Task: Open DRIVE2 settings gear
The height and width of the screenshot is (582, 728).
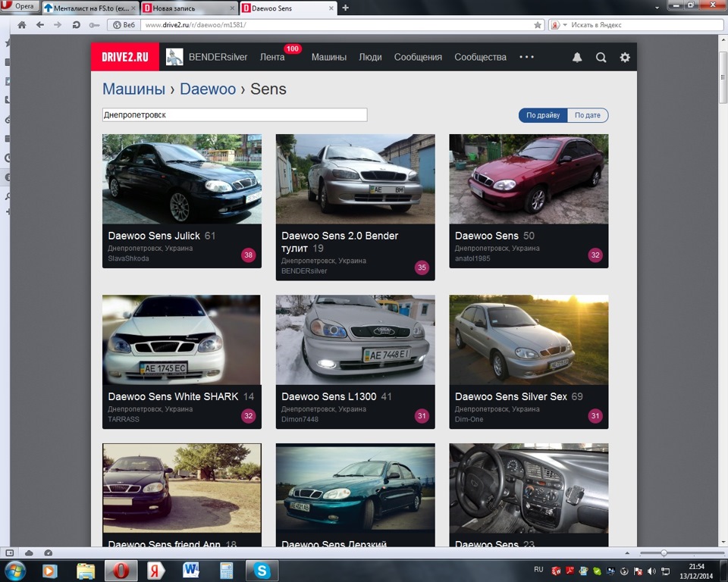Action: tap(625, 57)
